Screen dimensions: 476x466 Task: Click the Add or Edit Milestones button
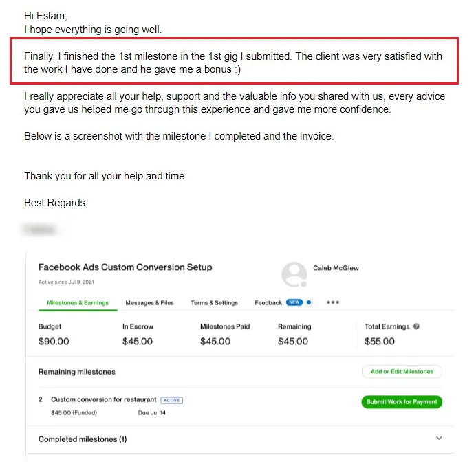(402, 372)
